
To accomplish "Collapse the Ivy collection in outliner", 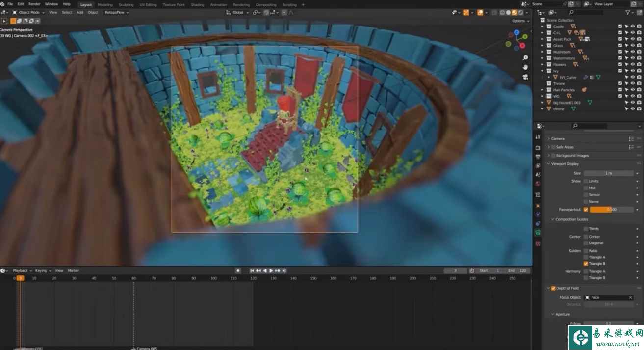I will [542, 71].
